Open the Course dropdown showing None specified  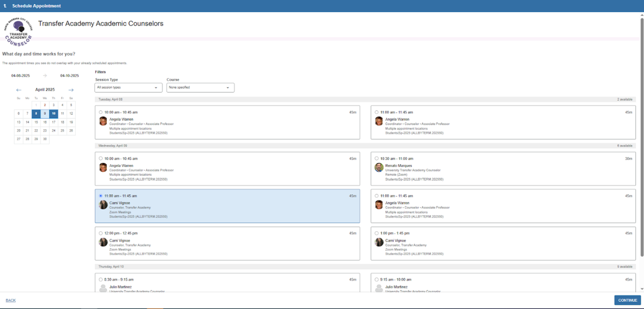[200, 87]
